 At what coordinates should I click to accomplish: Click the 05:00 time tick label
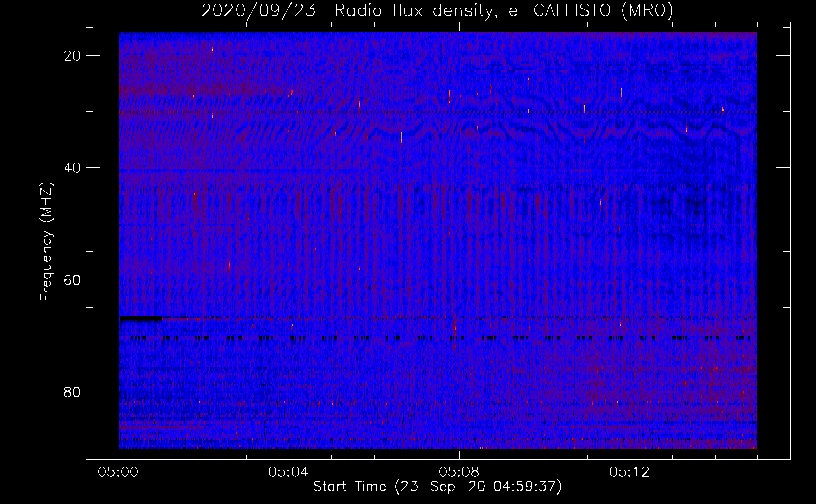click(119, 472)
